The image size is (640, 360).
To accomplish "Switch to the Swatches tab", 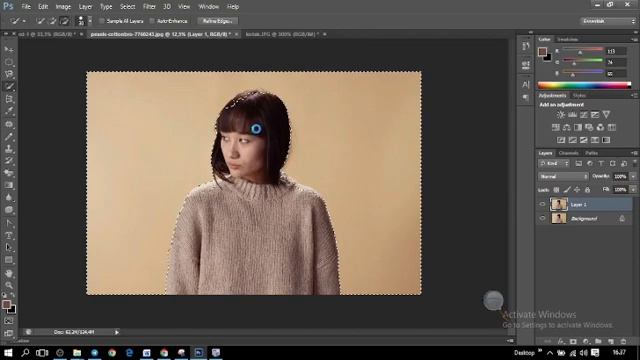I will coord(567,40).
